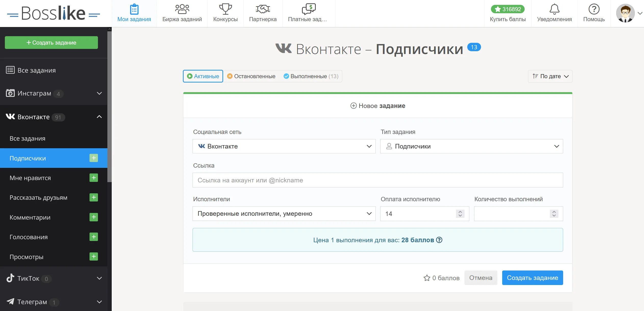
Task: Open the Биржа заданий people icon
Action: point(182,9)
